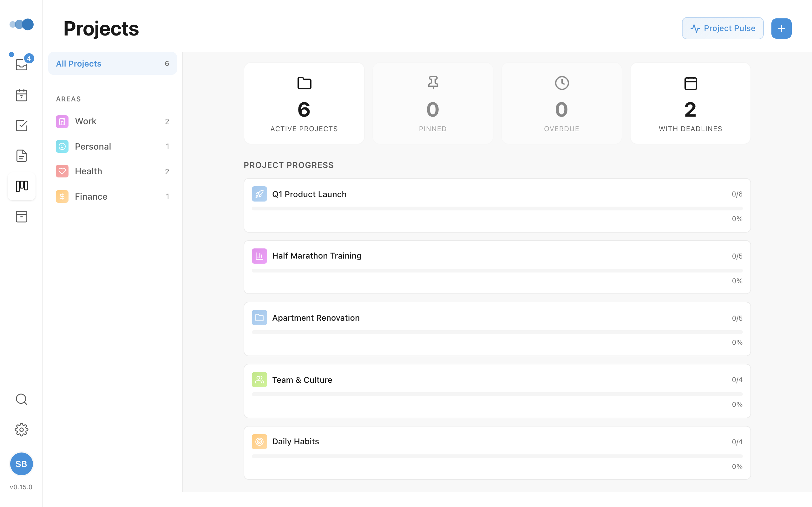Open Project Pulse
The image size is (812, 507).
pos(723,28)
